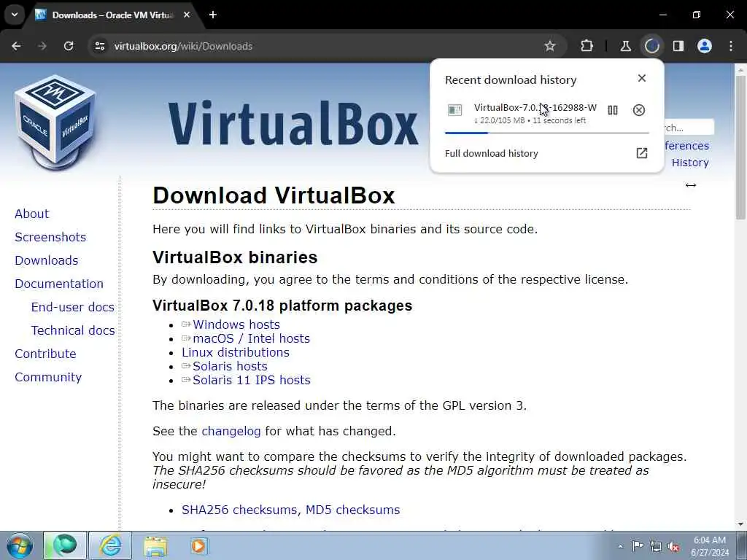Open site information icon in address bar
This screenshot has height=560, width=747.
[99, 46]
